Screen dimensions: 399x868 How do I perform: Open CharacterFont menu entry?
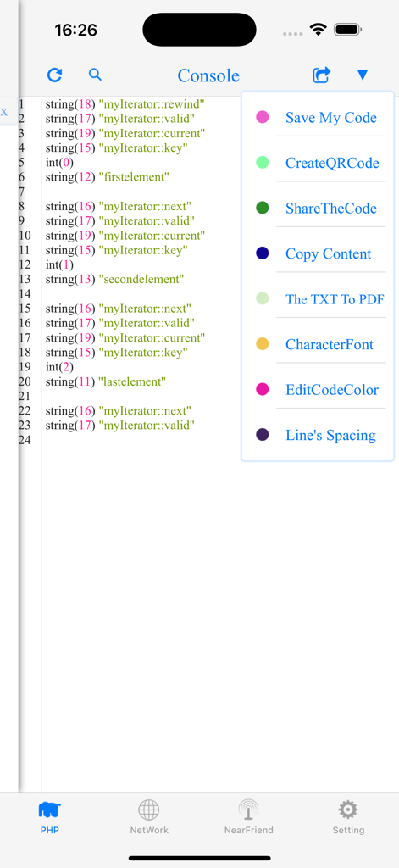coord(330,344)
